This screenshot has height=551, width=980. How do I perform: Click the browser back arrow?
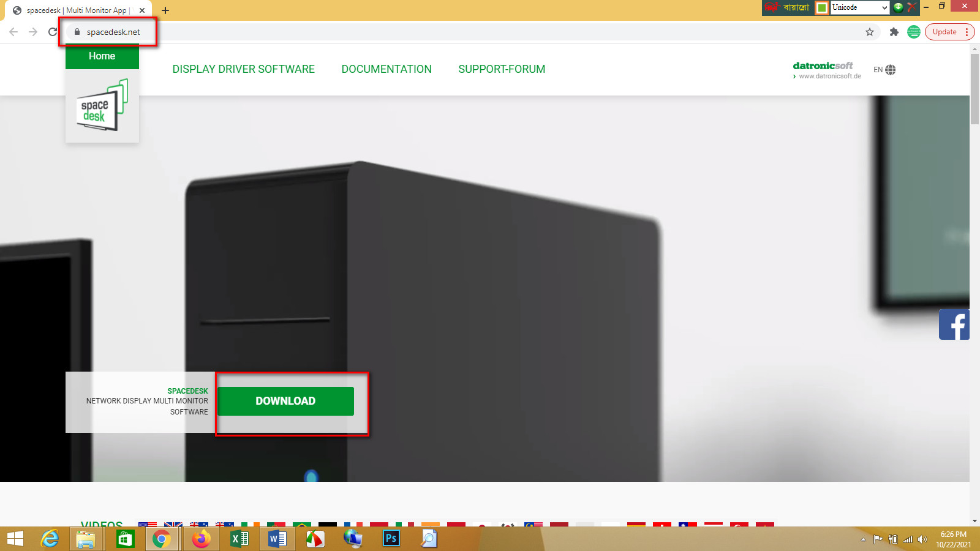pyautogui.click(x=13, y=32)
